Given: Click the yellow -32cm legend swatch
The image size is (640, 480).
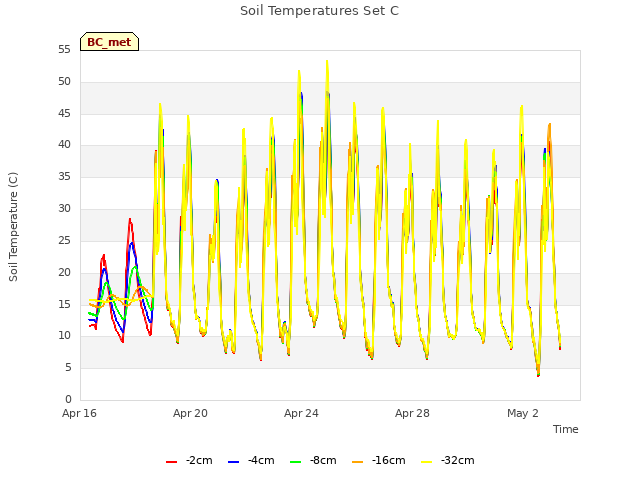Looking at the screenshot, I should click(x=427, y=462).
